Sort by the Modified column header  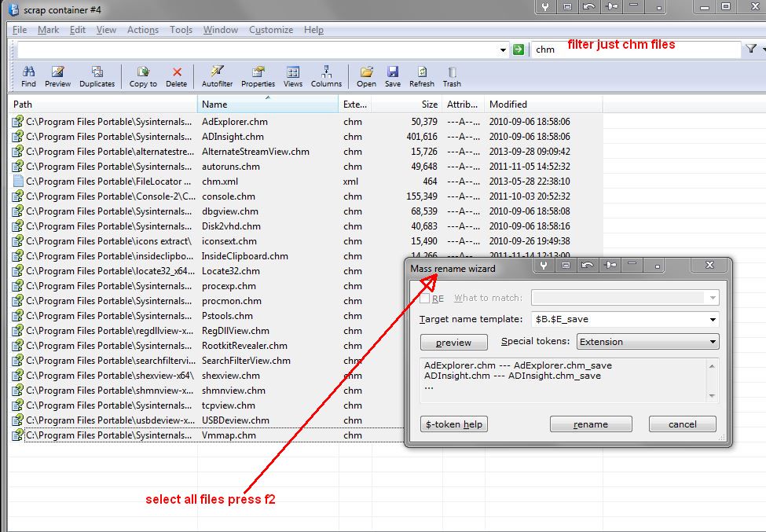(x=543, y=104)
